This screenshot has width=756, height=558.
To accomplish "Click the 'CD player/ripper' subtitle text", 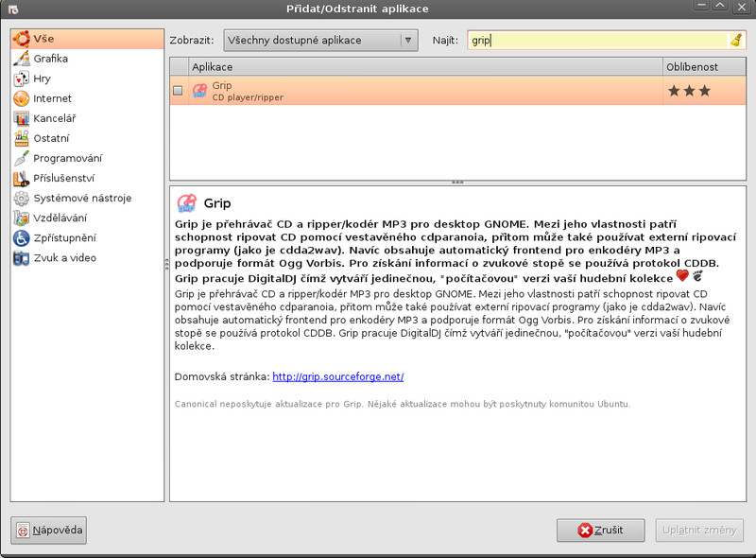I will point(248,97).
